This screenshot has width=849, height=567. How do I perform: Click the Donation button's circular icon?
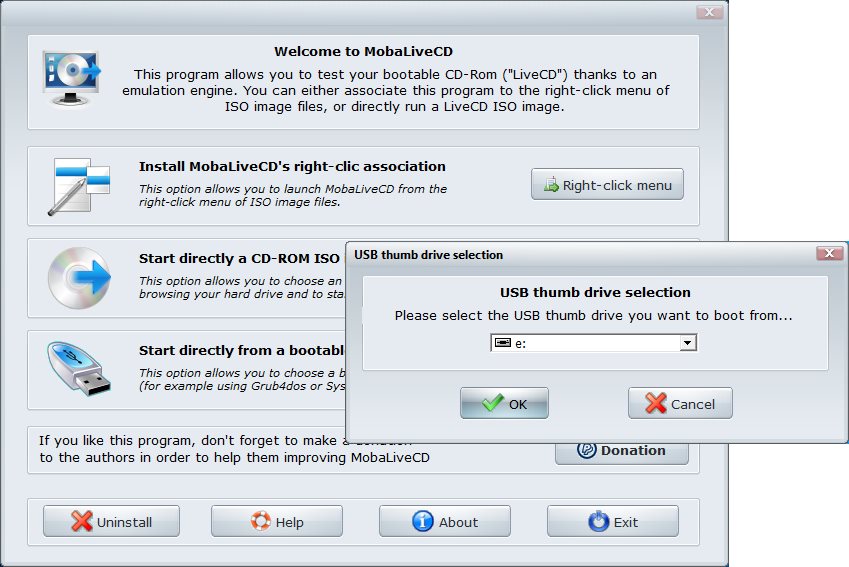pos(586,450)
